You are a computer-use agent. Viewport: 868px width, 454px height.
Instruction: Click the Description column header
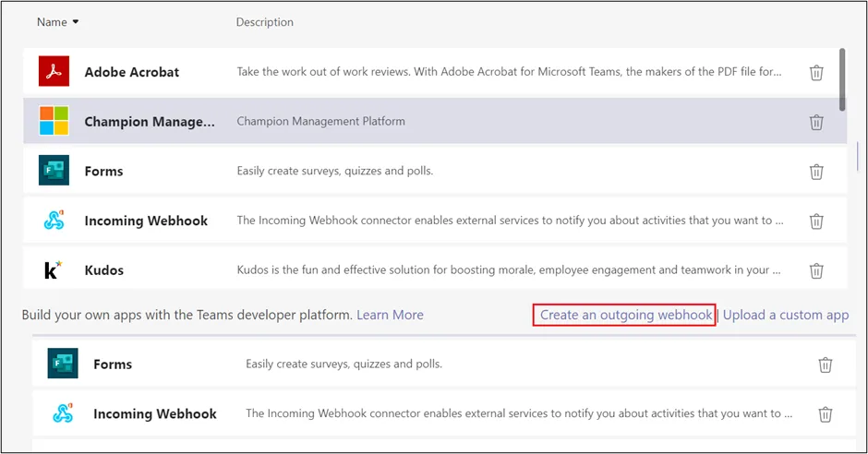265,22
